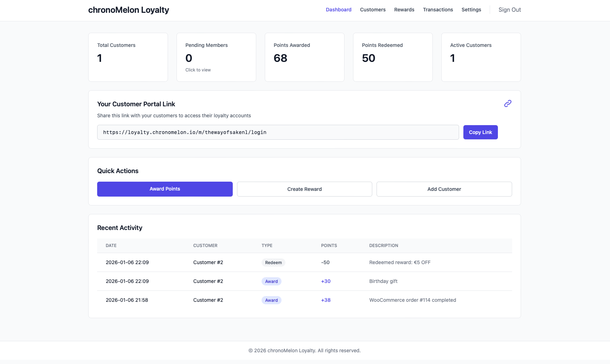Go to the Customers page
The image size is (610, 364).
tap(373, 10)
